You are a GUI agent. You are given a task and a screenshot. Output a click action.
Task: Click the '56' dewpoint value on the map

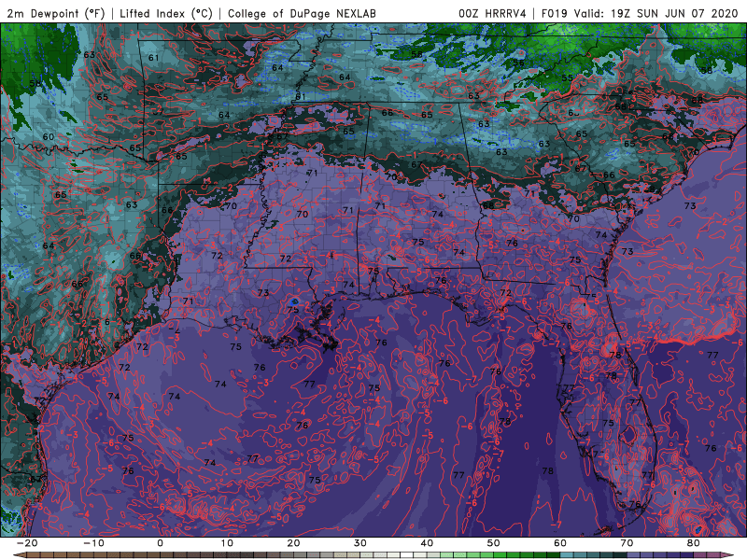[x=518, y=63]
